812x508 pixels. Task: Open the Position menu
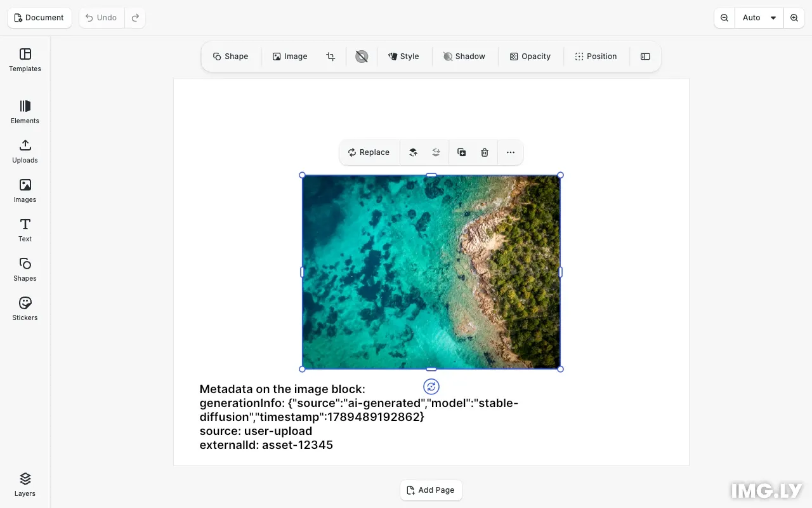coord(595,57)
